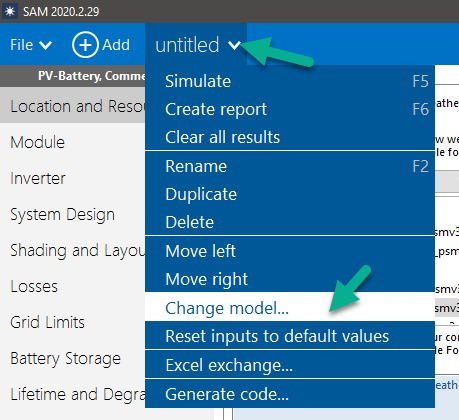Select Clear all results

tap(290, 137)
